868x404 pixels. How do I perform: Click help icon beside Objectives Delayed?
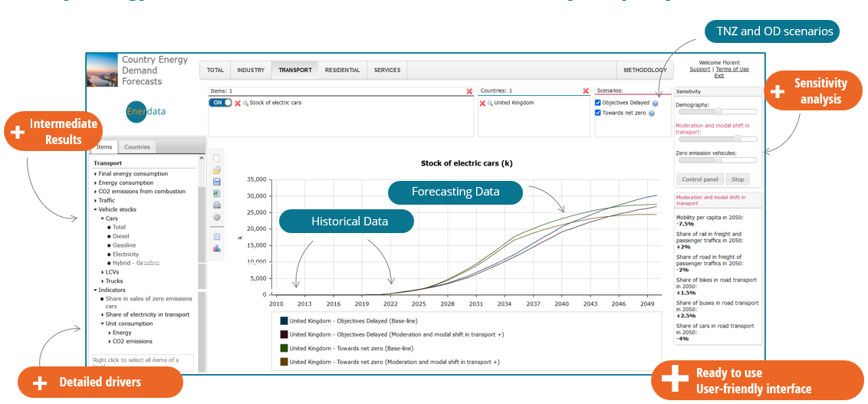(x=656, y=103)
